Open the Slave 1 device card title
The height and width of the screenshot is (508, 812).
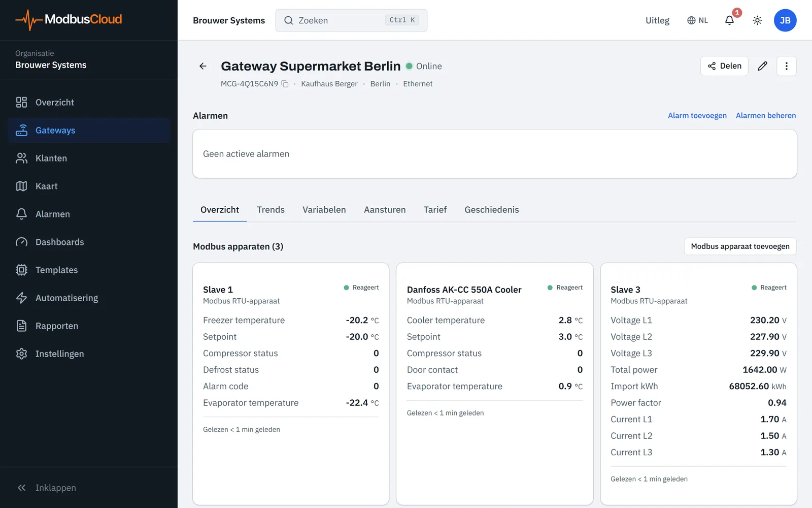tap(218, 290)
